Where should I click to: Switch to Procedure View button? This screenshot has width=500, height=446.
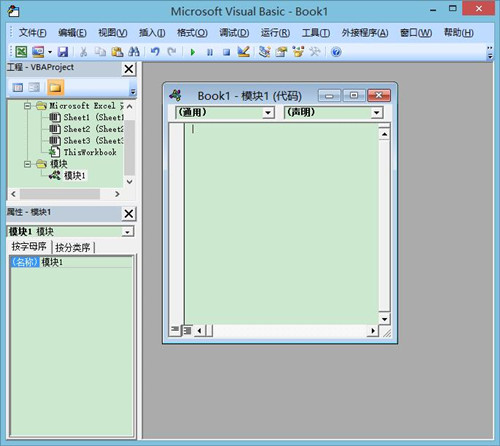pyautogui.click(x=175, y=330)
